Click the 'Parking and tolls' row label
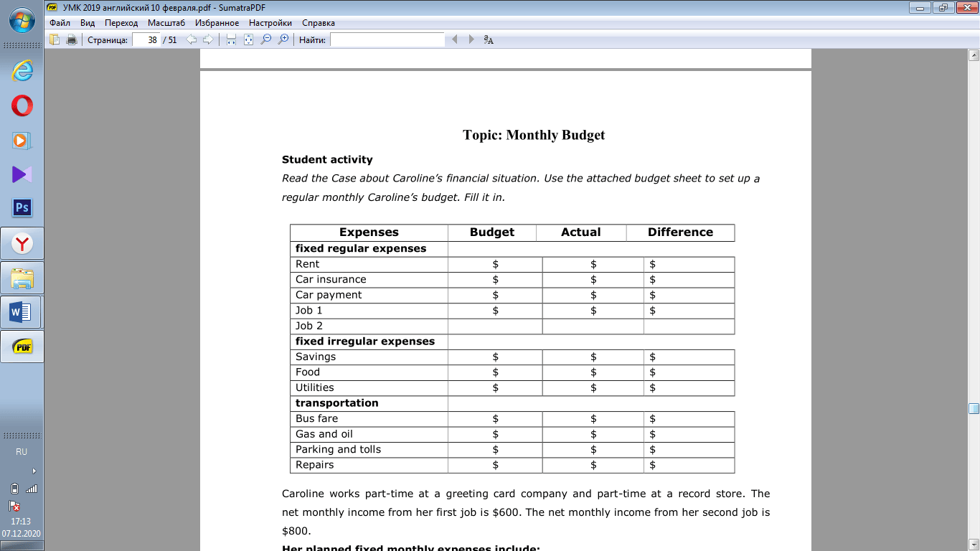980x551 pixels. coord(339,449)
